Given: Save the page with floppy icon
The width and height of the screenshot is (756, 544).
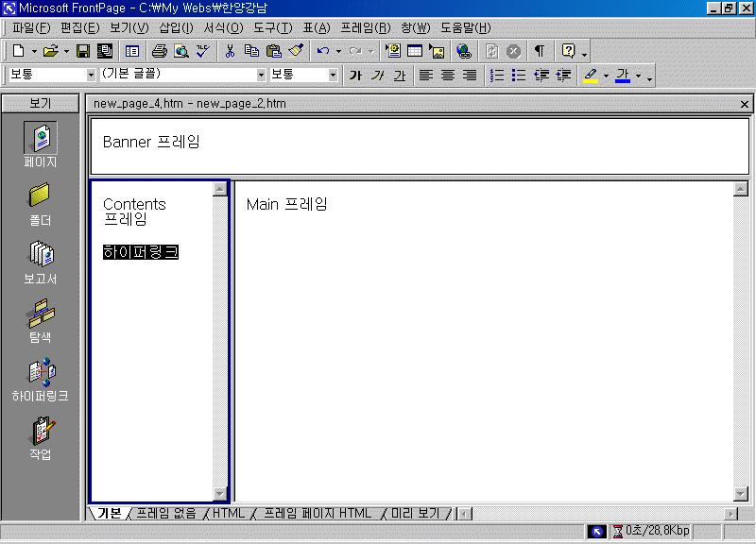Looking at the screenshot, I should (x=83, y=51).
